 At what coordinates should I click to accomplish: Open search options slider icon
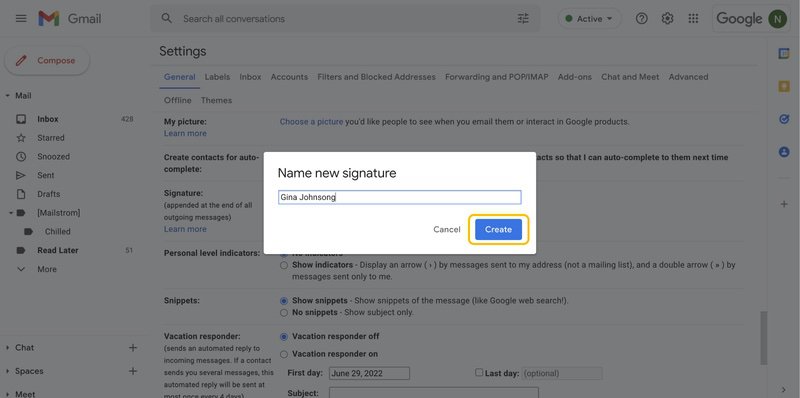pyautogui.click(x=523, y=19)
